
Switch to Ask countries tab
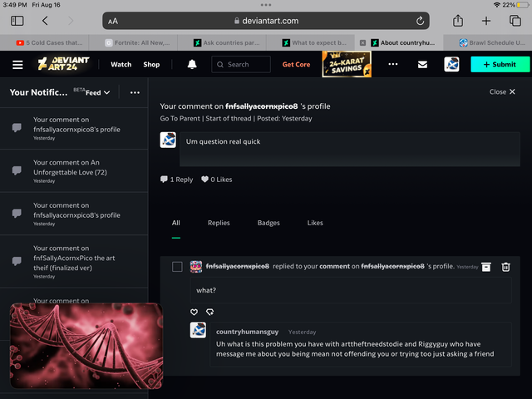click(226, 42)
